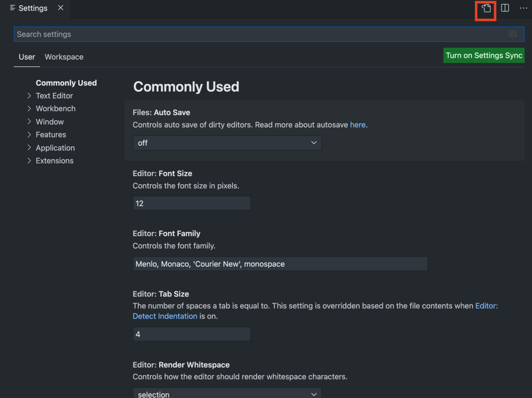
Task: Switch to the Workspace tab
Action: [x=63, y=57]
